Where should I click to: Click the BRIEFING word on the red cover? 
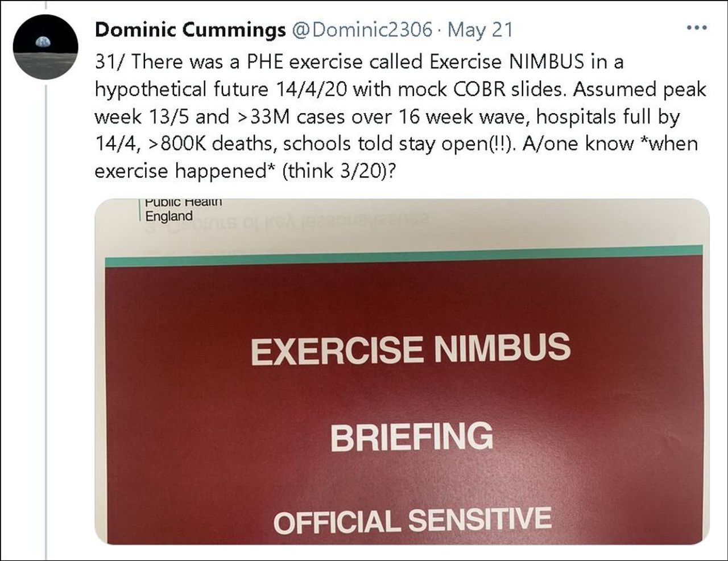tap(411, 436)
